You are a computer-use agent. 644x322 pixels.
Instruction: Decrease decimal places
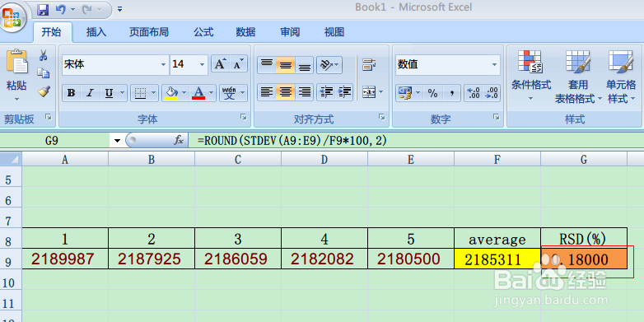(491, 93)
